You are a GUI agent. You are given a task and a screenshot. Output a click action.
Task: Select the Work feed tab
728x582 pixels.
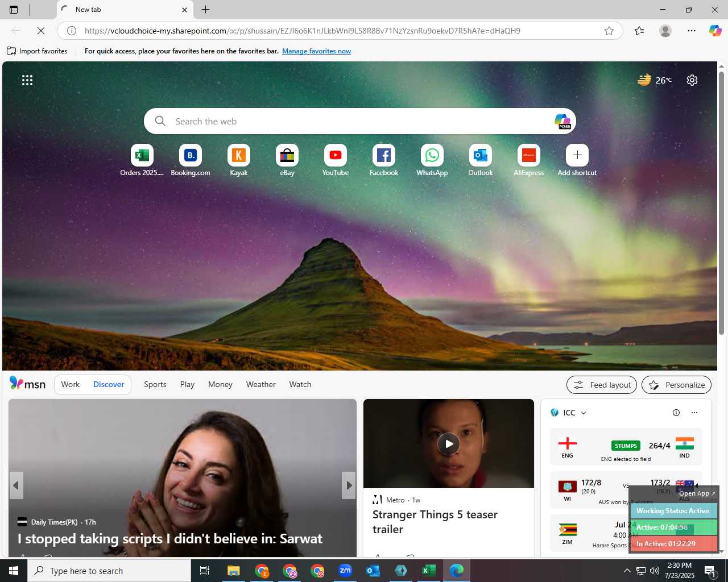tap(71, 384)
